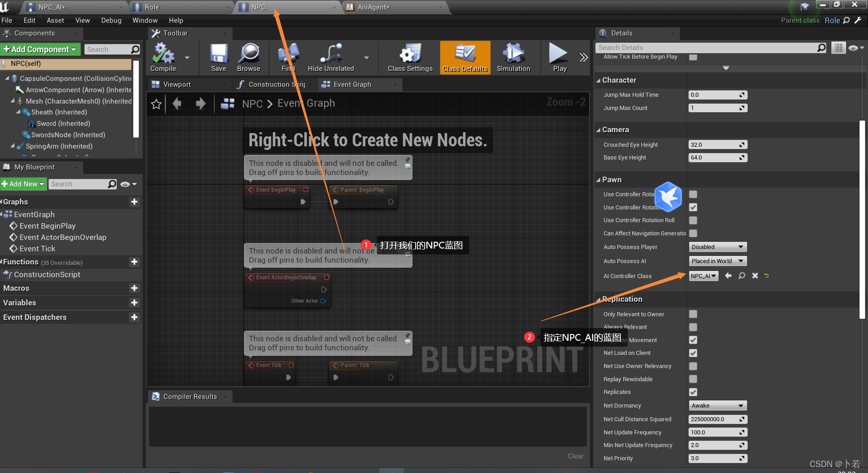Open Auto Possess AI dropdown
Screen dimensions: 868x473
pyautogui.click(x=718, y=261)
